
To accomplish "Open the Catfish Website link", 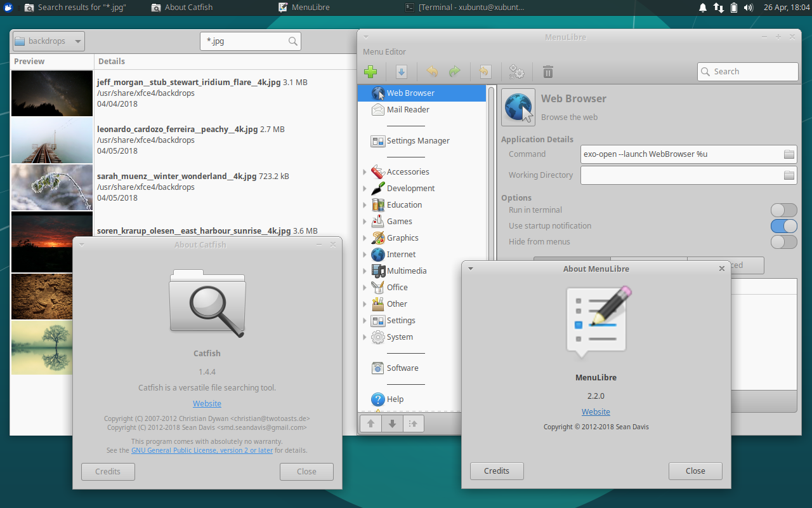I will (207, 403).
